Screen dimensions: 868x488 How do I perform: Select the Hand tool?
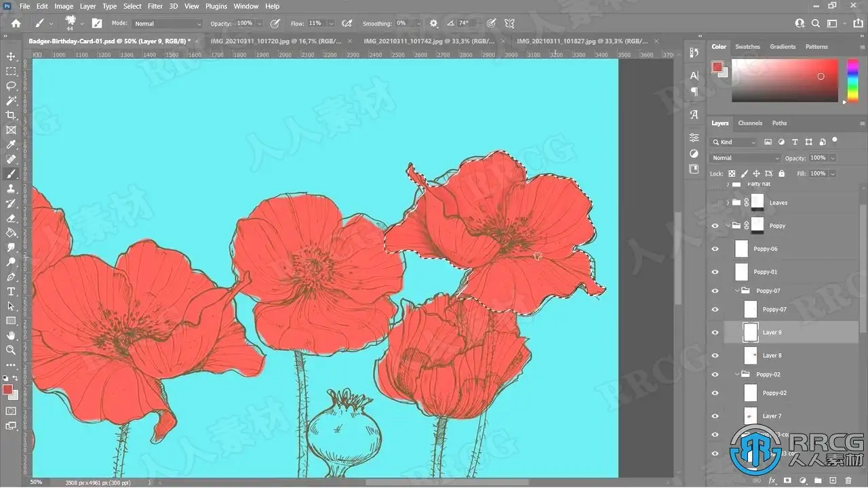pyautogui.click(x=11, y=335)
